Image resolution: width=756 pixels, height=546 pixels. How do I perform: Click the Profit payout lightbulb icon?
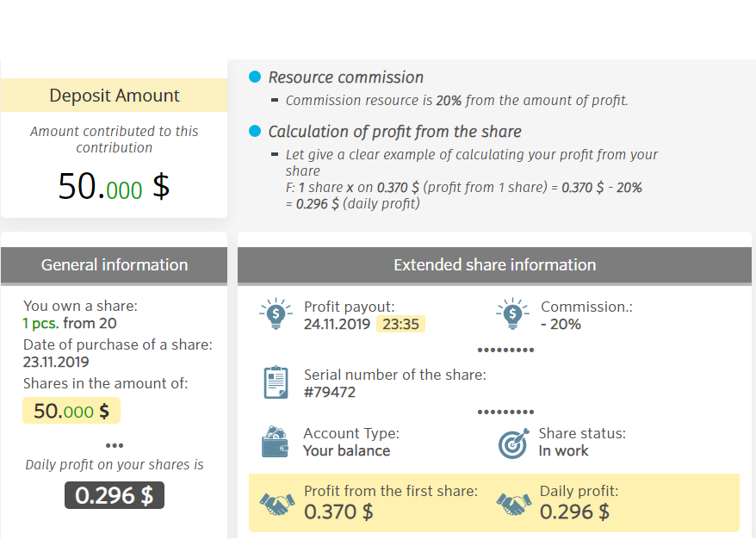click(276, 314)
